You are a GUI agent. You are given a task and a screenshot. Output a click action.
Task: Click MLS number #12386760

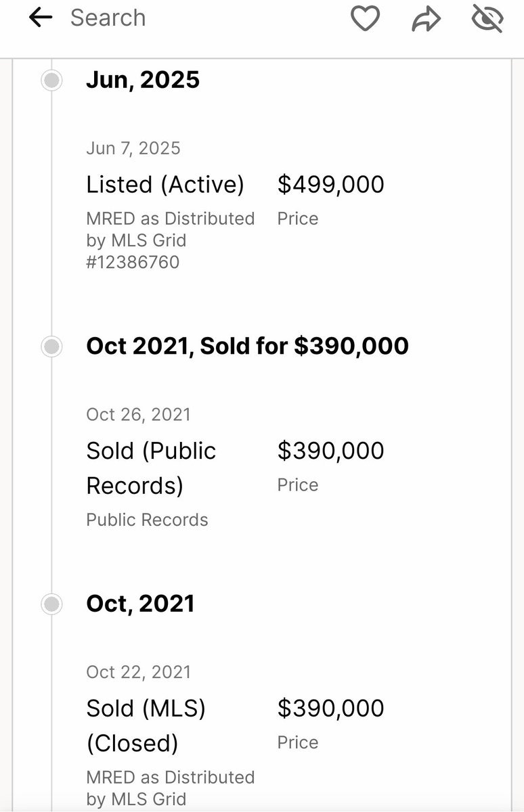pyautogui.click(x=133, y=262)
